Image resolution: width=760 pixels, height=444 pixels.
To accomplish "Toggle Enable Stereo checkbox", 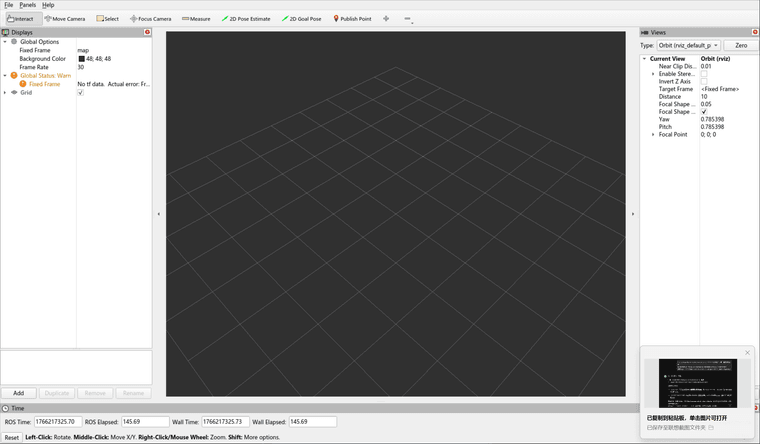I will (704, 74).
